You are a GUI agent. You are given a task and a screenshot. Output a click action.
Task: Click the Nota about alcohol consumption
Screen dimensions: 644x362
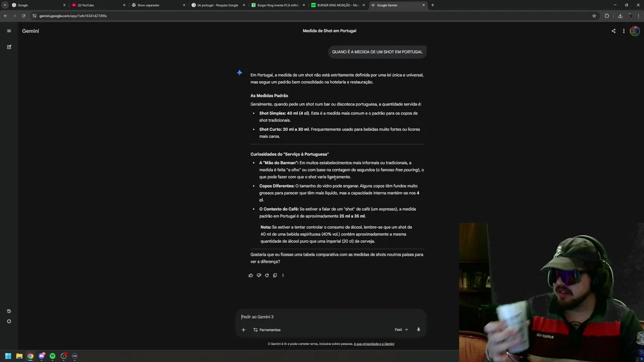click(337, 234)
